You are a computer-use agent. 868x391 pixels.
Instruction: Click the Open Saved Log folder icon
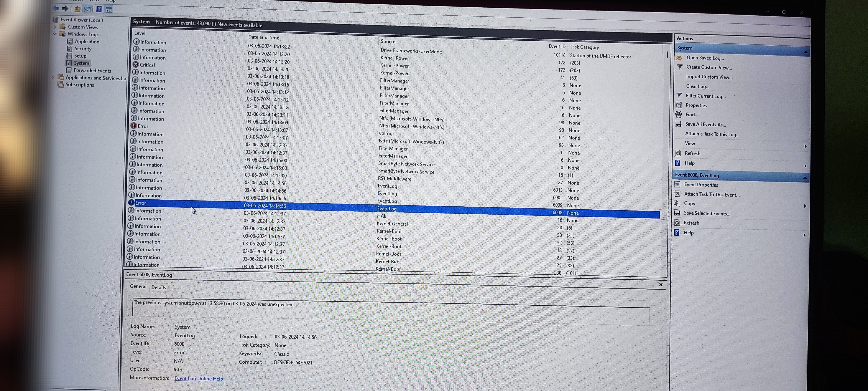[x=679, y=58]
